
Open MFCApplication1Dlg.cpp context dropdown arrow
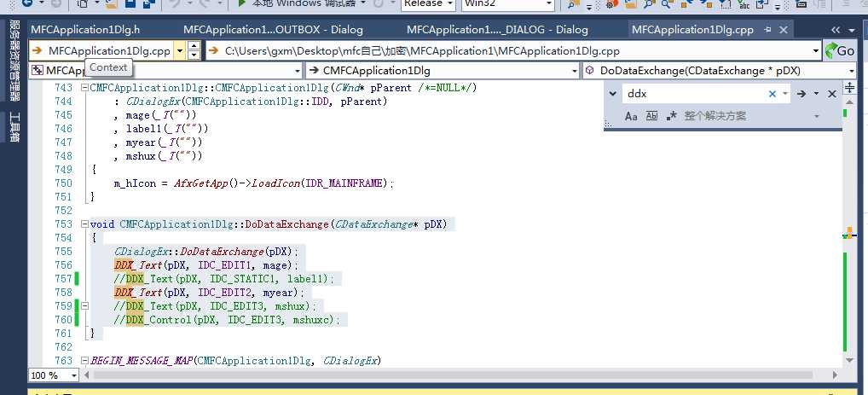coord(179,51)
